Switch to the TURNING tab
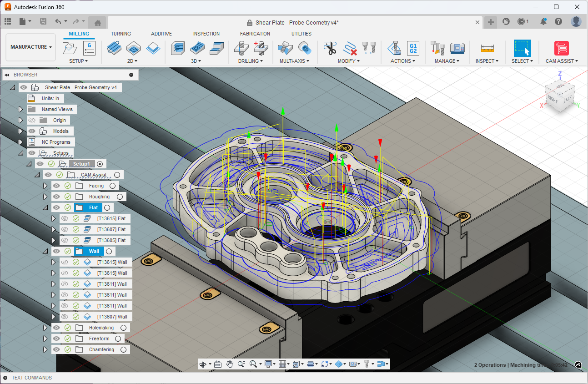Image resolution: width=588 pixels, height=384 pixels. [x=121, y=33]
